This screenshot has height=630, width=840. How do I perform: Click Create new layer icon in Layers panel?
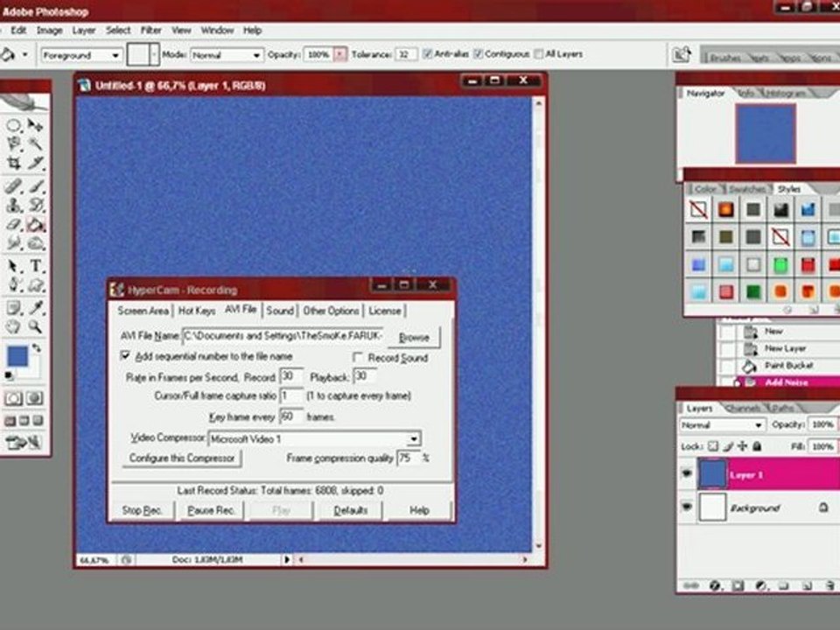[x=808, y=585]
